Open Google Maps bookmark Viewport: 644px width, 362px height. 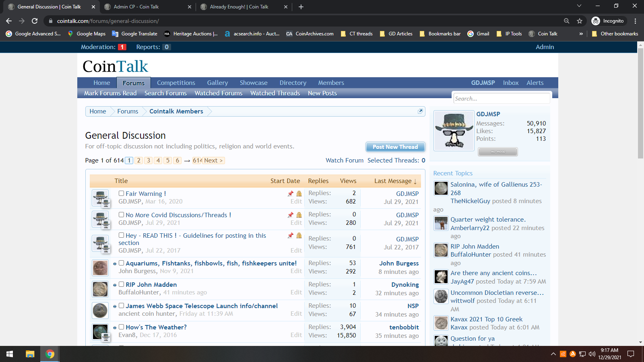point(87,34)
